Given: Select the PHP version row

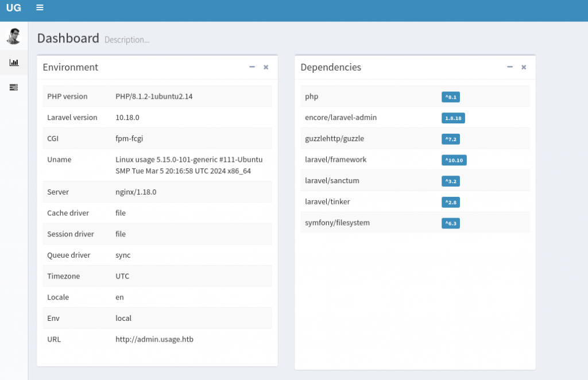Looking at the screenshot, I should click(157, 96).
